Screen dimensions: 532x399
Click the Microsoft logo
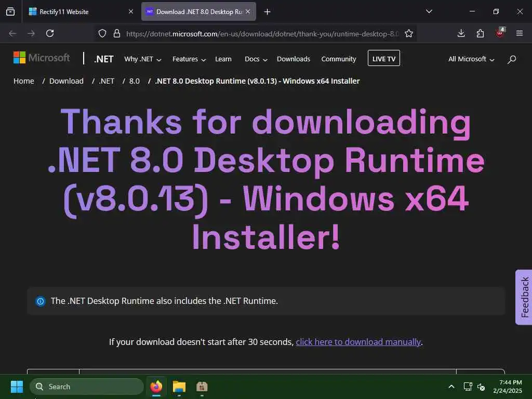(x=42, y=58)
